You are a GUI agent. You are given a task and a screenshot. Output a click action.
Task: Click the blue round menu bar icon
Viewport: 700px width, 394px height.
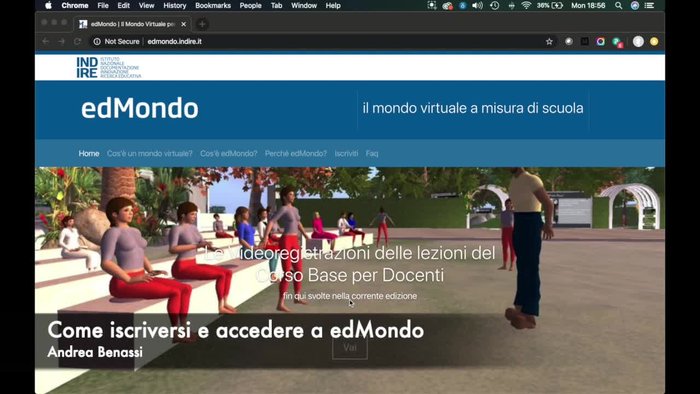point(462,5)
